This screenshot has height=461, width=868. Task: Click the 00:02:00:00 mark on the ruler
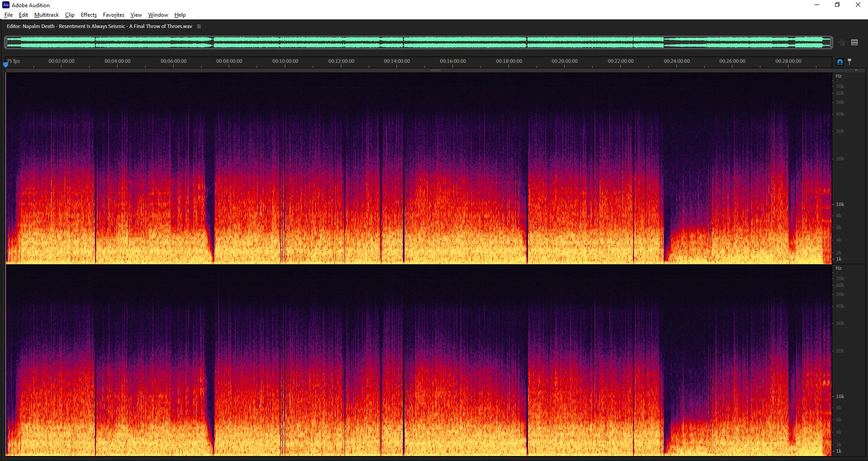click(x=61, y=61)
